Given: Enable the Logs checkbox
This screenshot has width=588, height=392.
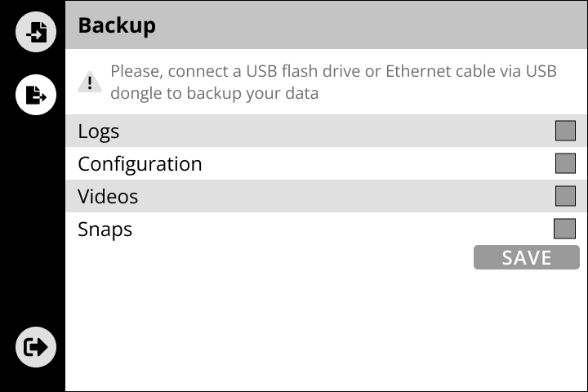Looking at the screenshot, I should point(565,131).
